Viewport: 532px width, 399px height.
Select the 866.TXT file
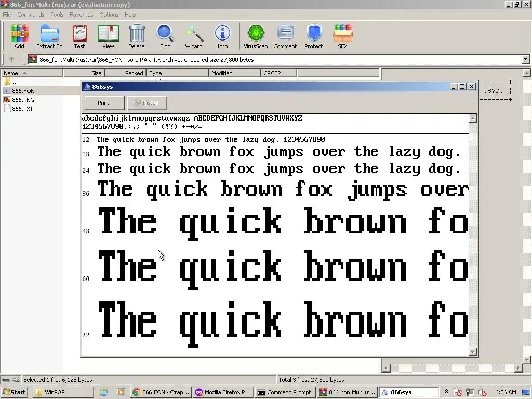pyautogui.click(x=18, y=109)
